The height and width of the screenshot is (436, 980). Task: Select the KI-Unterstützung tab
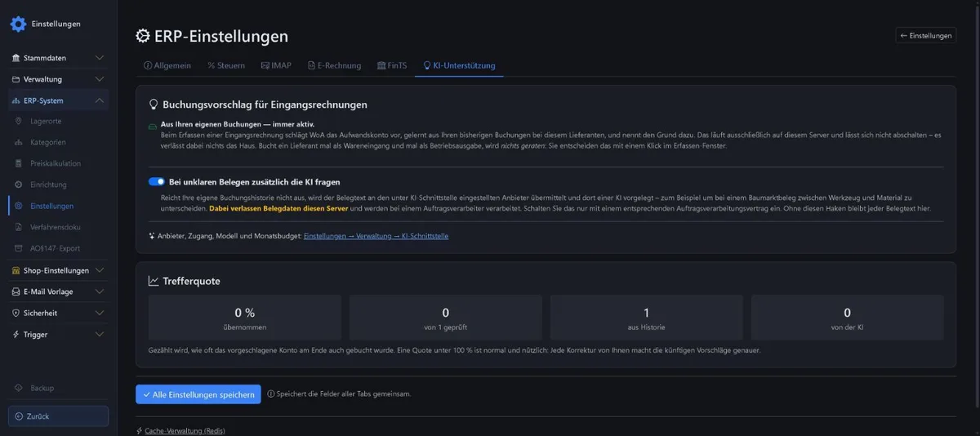tap(459, 65)
